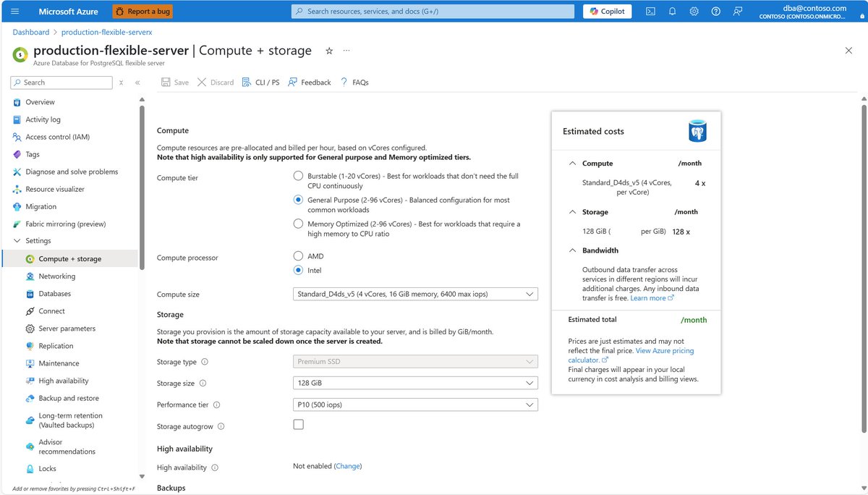Open CLI / PS from the command bar
Image resolution: width=868 pixels, height=495 pixels.
tap(260, 82)
